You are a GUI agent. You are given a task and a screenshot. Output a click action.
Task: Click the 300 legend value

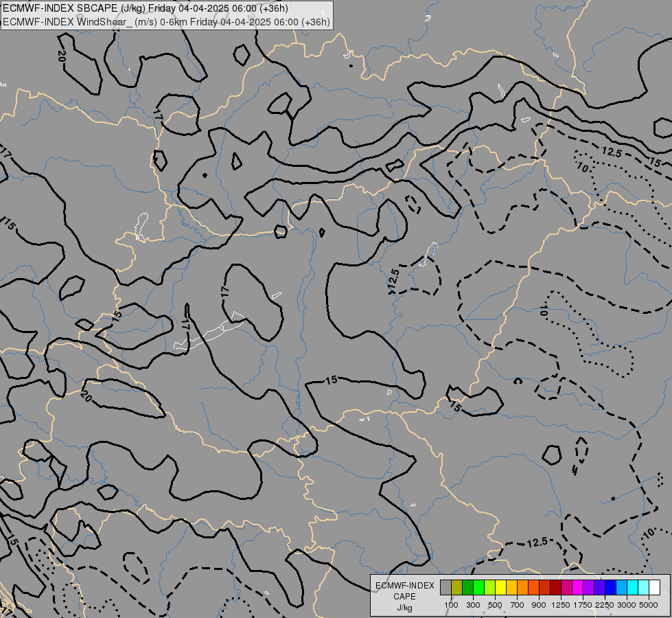pos(473,605)
